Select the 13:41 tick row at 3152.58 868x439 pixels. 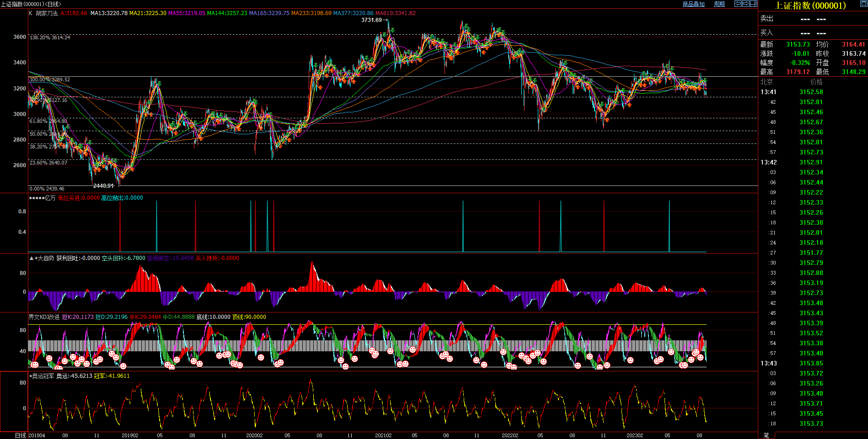[811, 92]
